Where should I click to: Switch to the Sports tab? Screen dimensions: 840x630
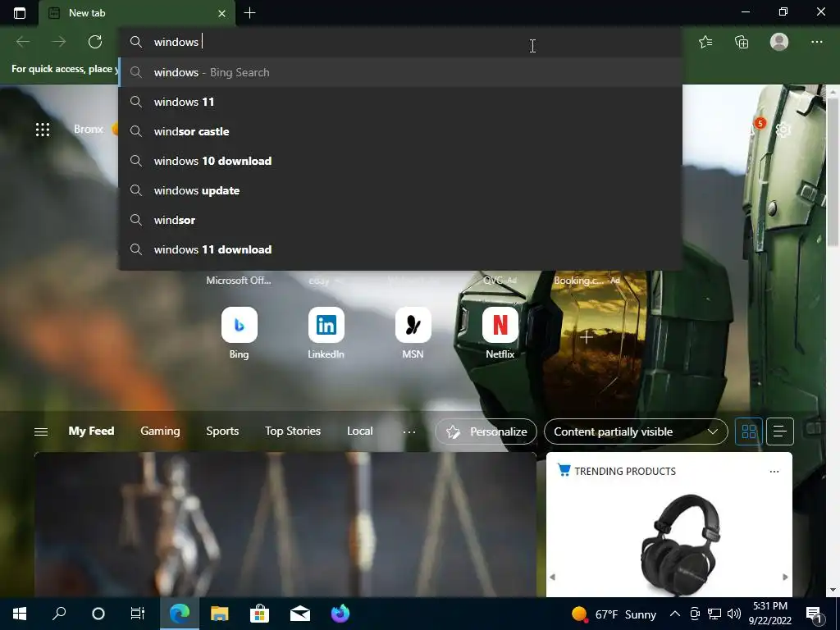[222, 431]
